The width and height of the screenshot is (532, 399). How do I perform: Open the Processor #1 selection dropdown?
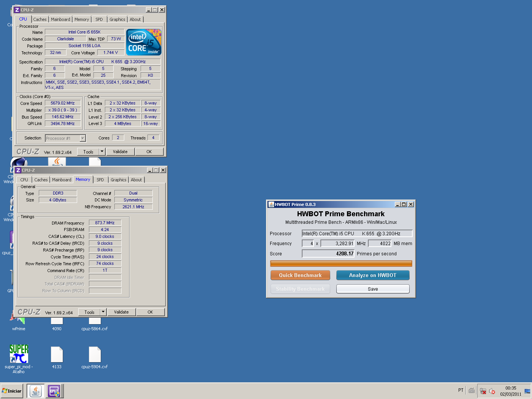pyautogui.click(x=65, y=138)
